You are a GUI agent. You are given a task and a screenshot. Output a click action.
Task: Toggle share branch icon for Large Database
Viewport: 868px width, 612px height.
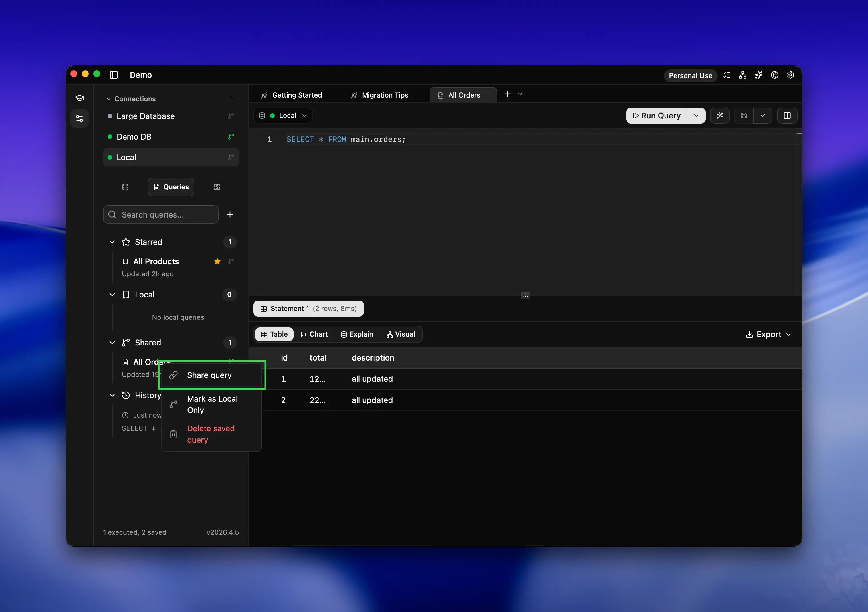tap(231, 116)
